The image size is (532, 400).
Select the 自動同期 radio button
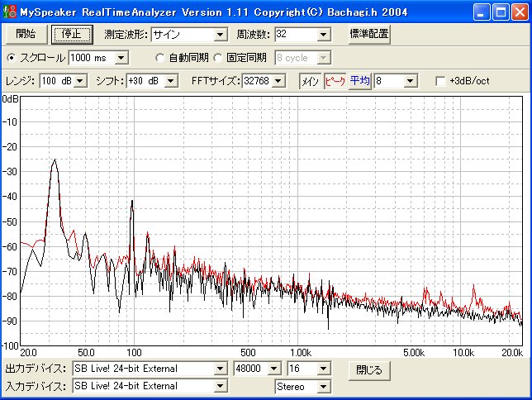tap(161, 58)
